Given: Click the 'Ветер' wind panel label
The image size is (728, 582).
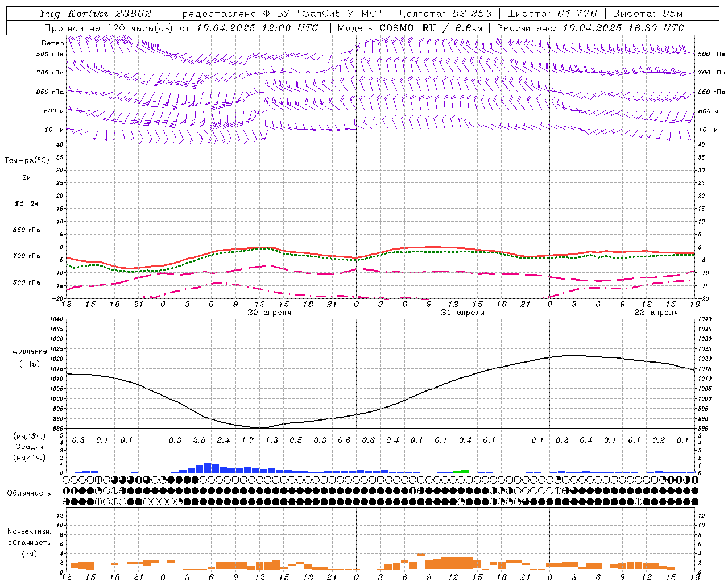Looking at the screenshot, I should (52, 43).
